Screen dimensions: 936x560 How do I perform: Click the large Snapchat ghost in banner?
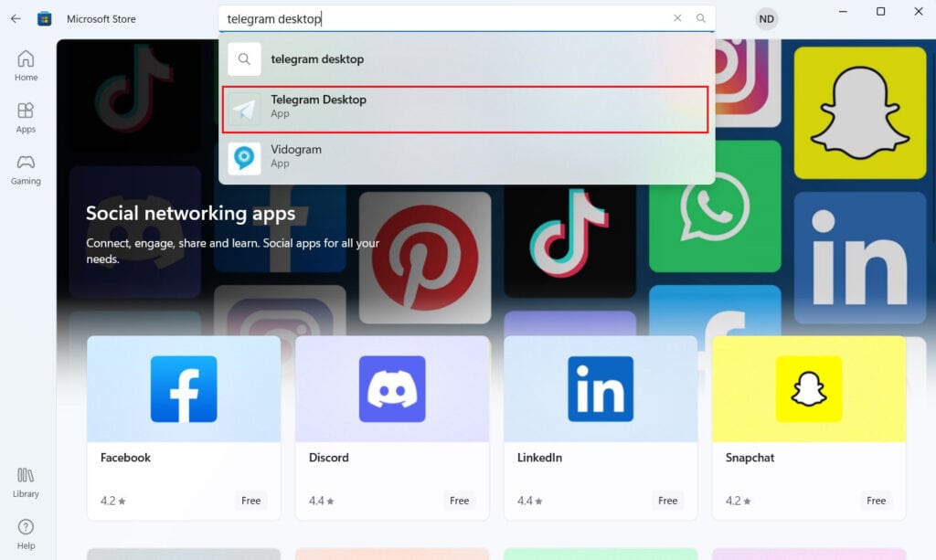pyautogui.click(x=860, y=112)
